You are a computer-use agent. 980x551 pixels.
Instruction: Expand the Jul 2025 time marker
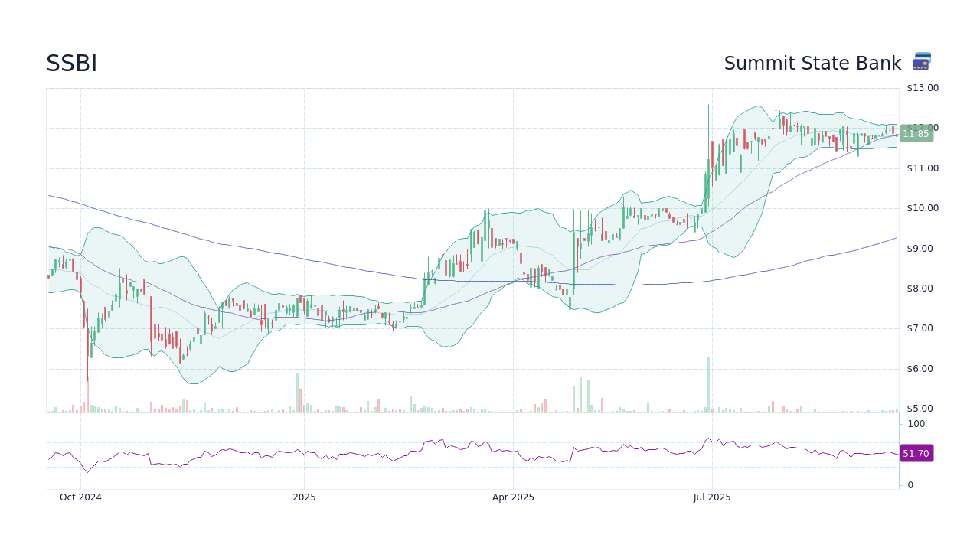pyautogui.click(x=712, y=497)
